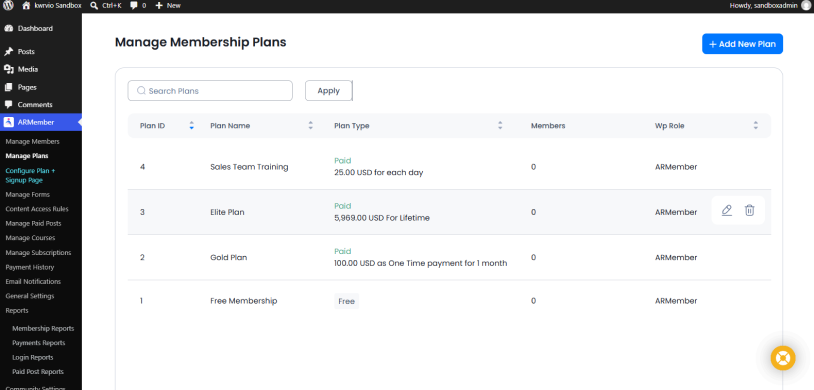Image resolution: width=814 pixels, height=390 pixels.
Task: Open Manage Plans menu item
Action: (x=27, y=156)
